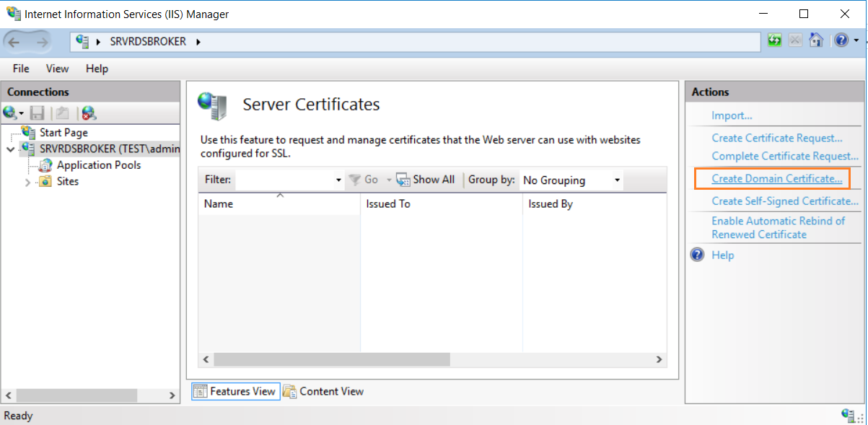Click the Save disk icon in Connections
The image size is (868, 425).
click(x=38, y=113)
